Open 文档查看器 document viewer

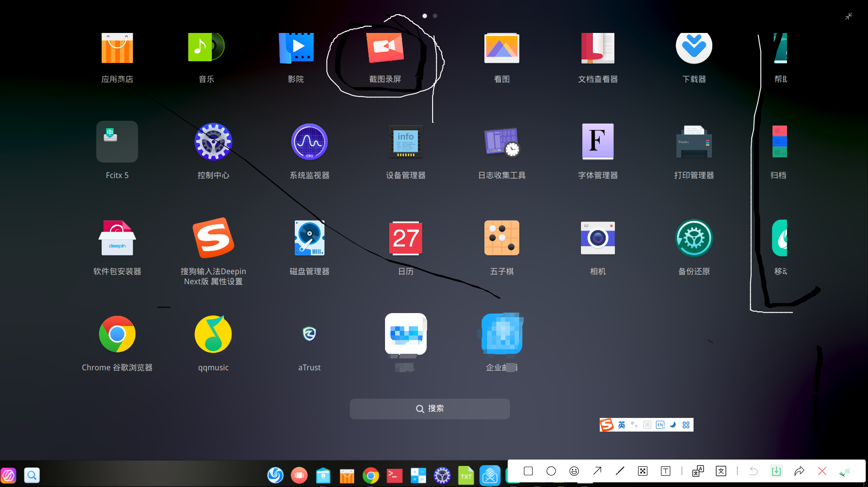click(598, 48)
